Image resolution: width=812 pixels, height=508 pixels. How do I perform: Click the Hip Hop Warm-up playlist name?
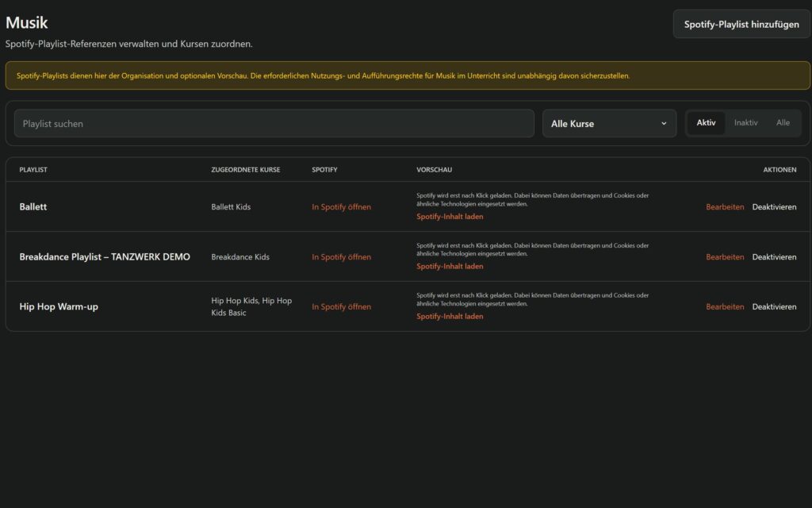point(59,306)
